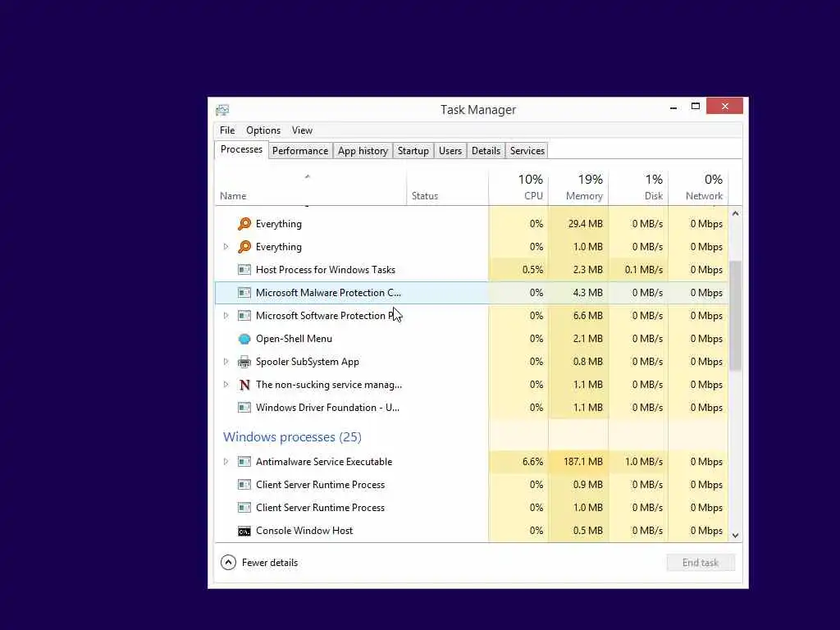840x630 pixels.
Task: Click the 6.6% CPU value of Antimalware
Action: [532, 461]
